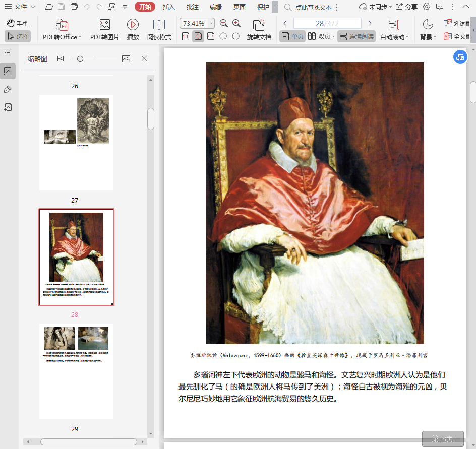Switch to the 批注 tab

click(192, 7)
